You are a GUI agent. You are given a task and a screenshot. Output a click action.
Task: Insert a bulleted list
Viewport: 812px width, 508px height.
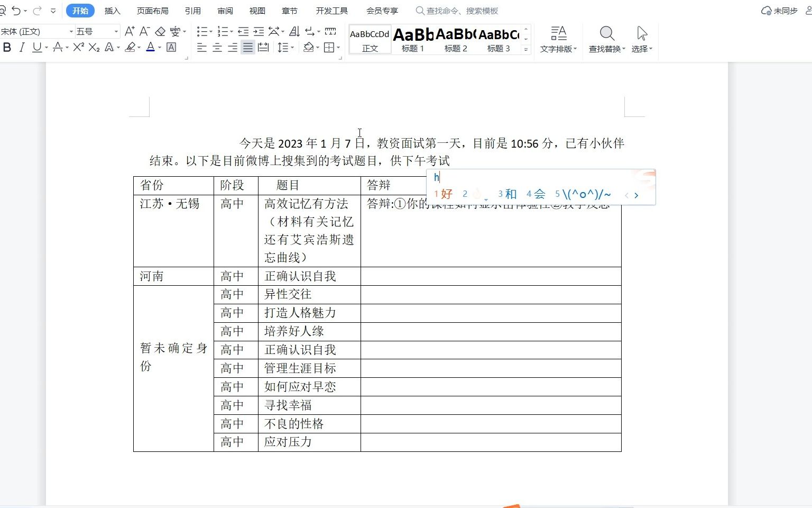202,32
